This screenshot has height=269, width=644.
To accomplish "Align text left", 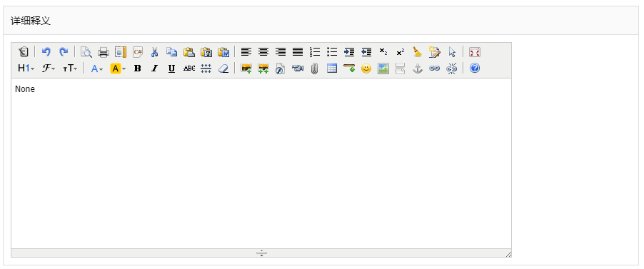I will coord(246,52).
